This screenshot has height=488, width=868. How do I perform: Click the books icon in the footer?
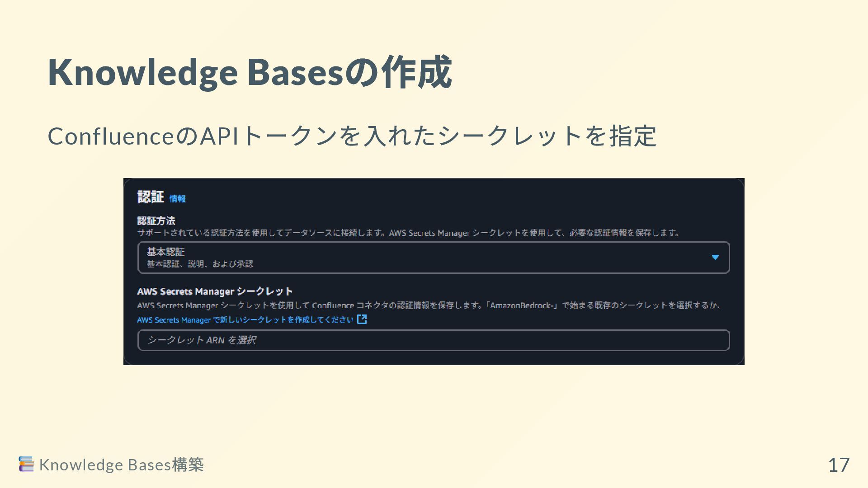[26, 464]
